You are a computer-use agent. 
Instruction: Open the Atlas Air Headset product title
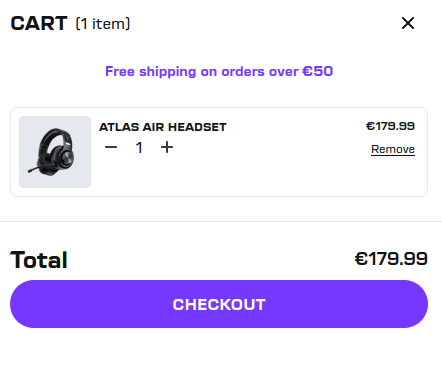point(163,127)
